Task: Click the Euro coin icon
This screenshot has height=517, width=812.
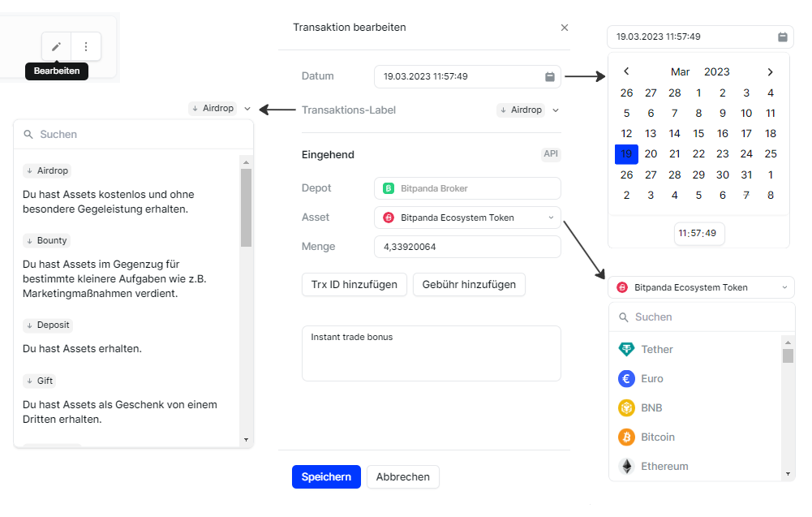Action: 626,379
